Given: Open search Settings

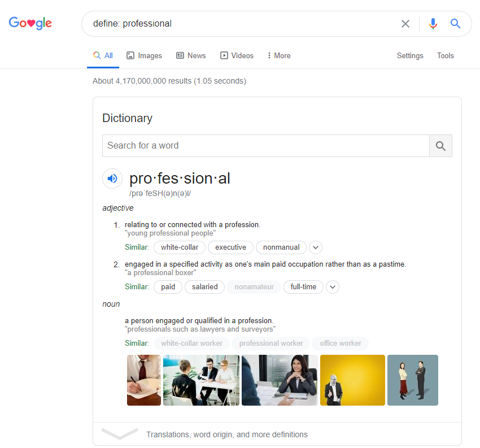Looking at the screenshot, I should (x=410, y=55).
